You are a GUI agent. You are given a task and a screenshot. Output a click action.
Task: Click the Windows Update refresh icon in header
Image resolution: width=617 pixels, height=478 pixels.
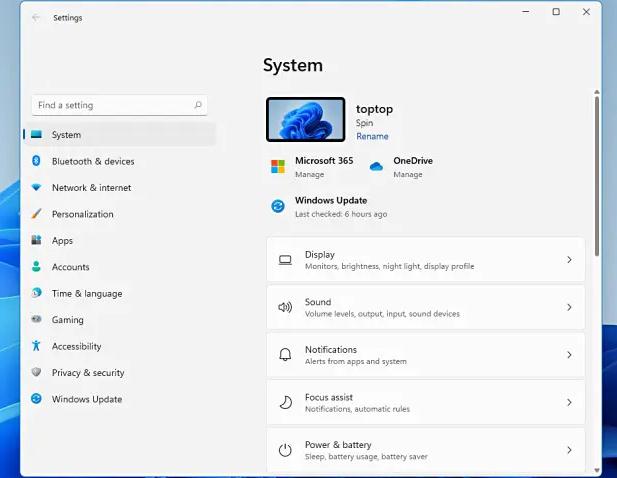(278, 206)
